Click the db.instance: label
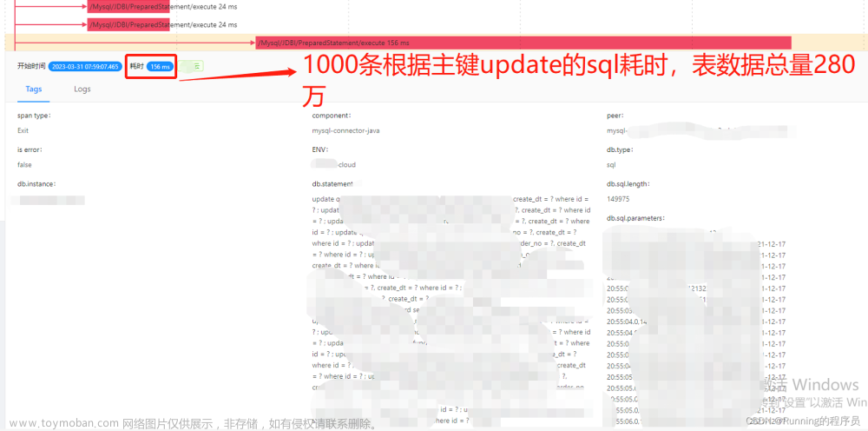Screen dimensions: 868x431 coord(37,184)
